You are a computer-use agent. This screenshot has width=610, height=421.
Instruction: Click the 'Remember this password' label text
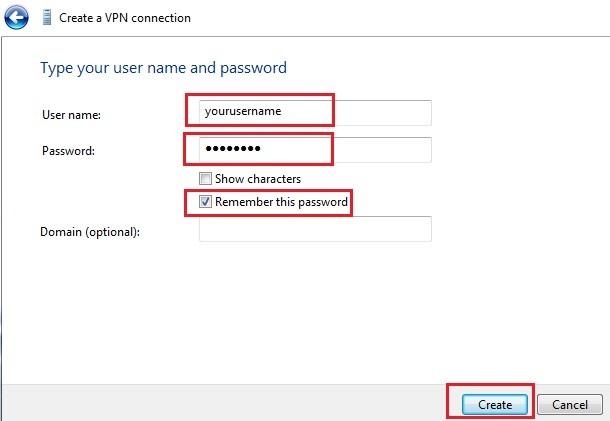pyautogui.click(x=281, y=202)
